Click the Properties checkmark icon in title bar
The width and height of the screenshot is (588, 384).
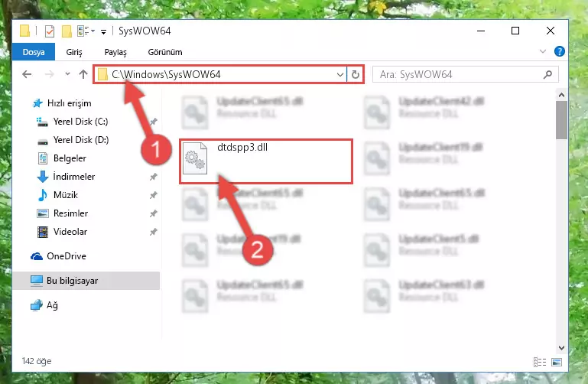click(50, 31)
